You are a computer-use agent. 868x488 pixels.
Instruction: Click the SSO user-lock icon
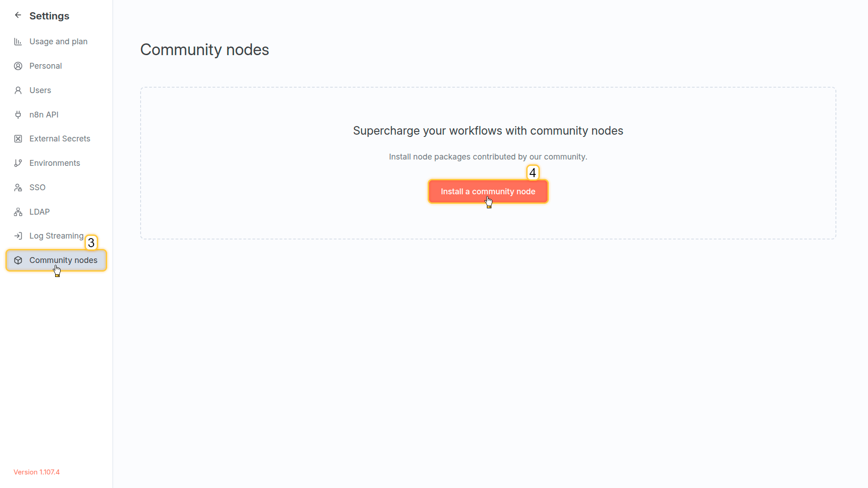tap(18, 188)
